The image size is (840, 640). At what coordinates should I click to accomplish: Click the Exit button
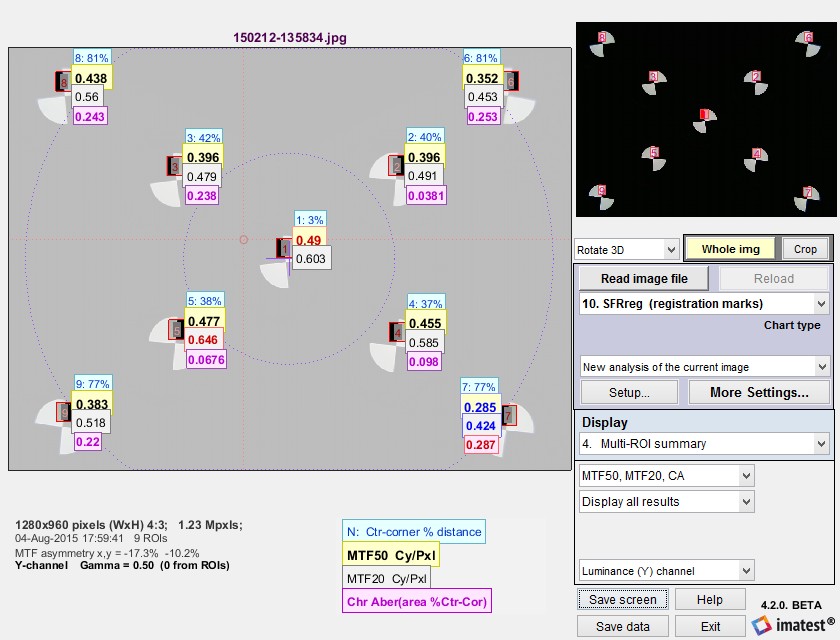[710, 626]
